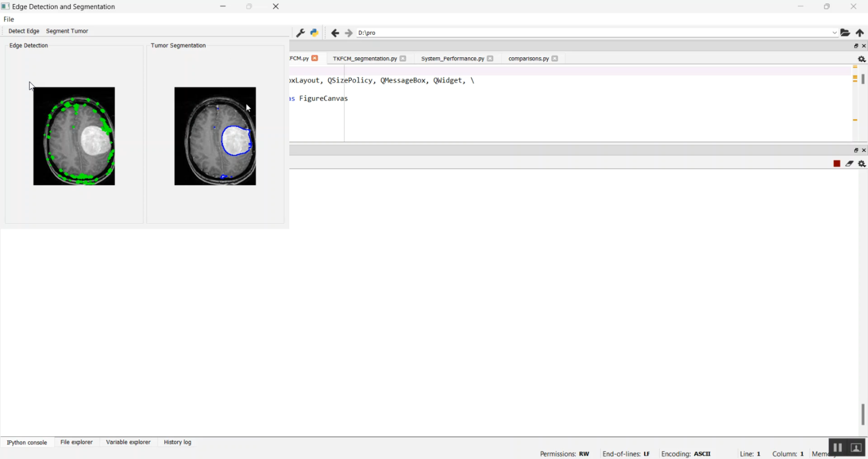
Task: Go back with the left arrow
Action: coord(335,33)
